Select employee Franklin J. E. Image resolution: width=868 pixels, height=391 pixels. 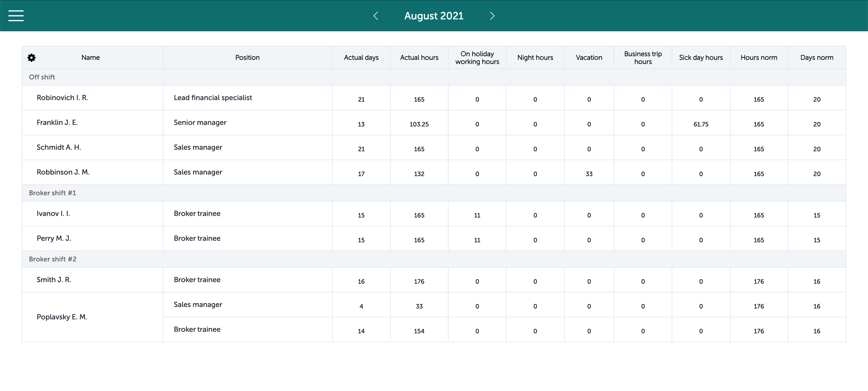click(57, 123)
